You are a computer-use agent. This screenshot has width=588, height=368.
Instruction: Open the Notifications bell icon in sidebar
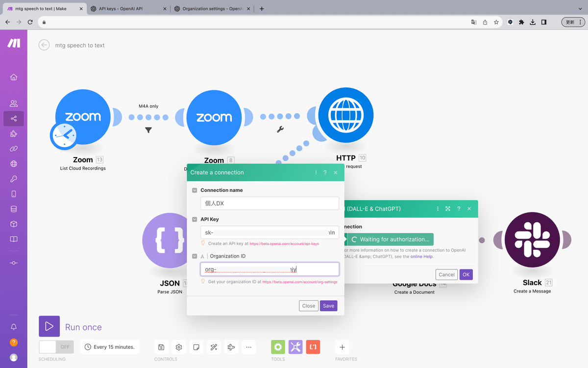(14, 327)
